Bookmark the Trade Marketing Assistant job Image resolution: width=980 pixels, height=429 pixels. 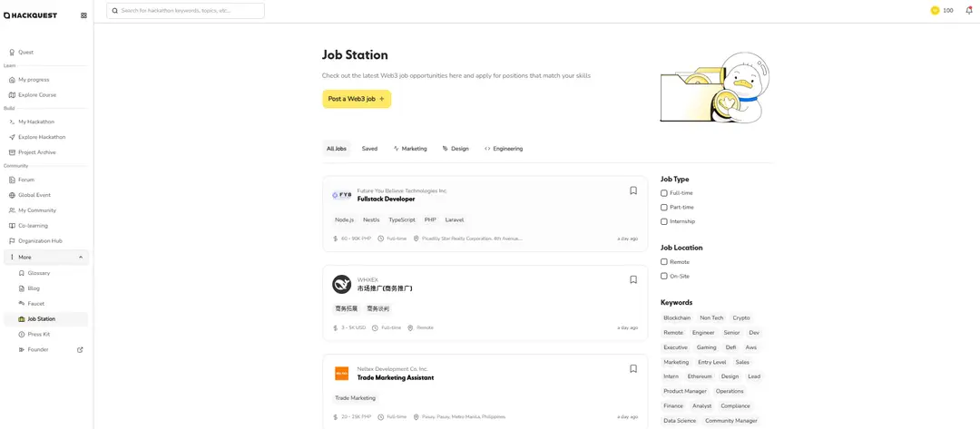tap(633, 369)
